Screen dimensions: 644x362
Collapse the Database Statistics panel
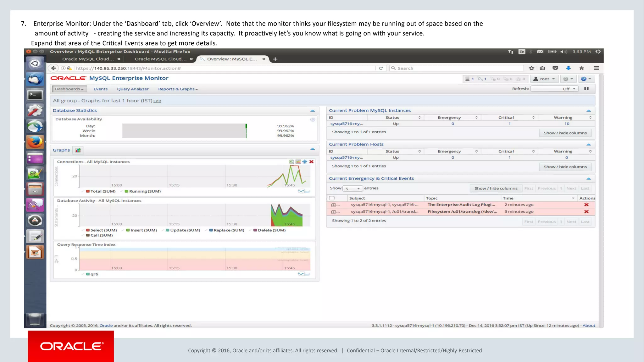[x=312, y=111]
